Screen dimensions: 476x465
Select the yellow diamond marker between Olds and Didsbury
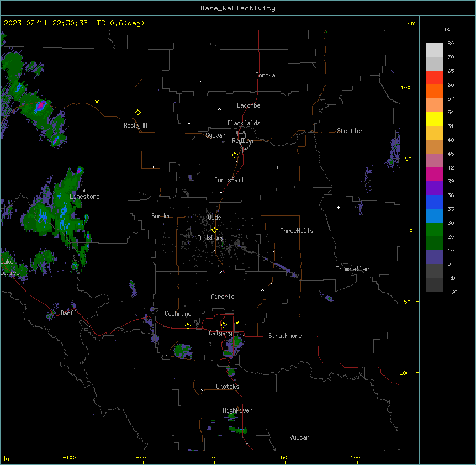tap(214, 230)
